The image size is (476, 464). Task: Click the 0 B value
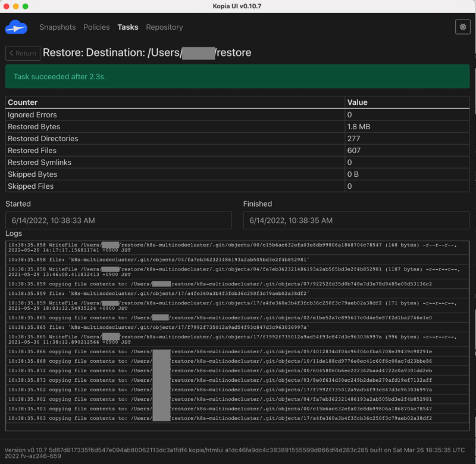coord(353,175)
